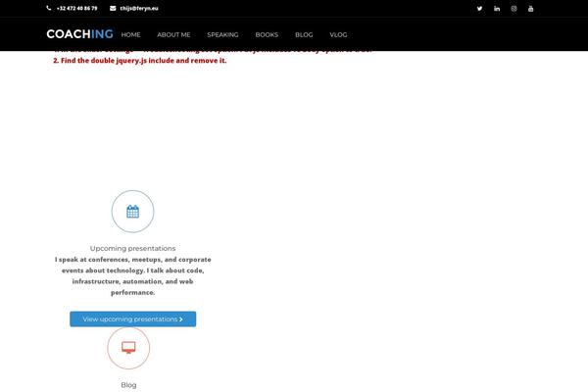
Task: Click the text 'Find the double jquery.js include'
Action: (x=117, y=61)
